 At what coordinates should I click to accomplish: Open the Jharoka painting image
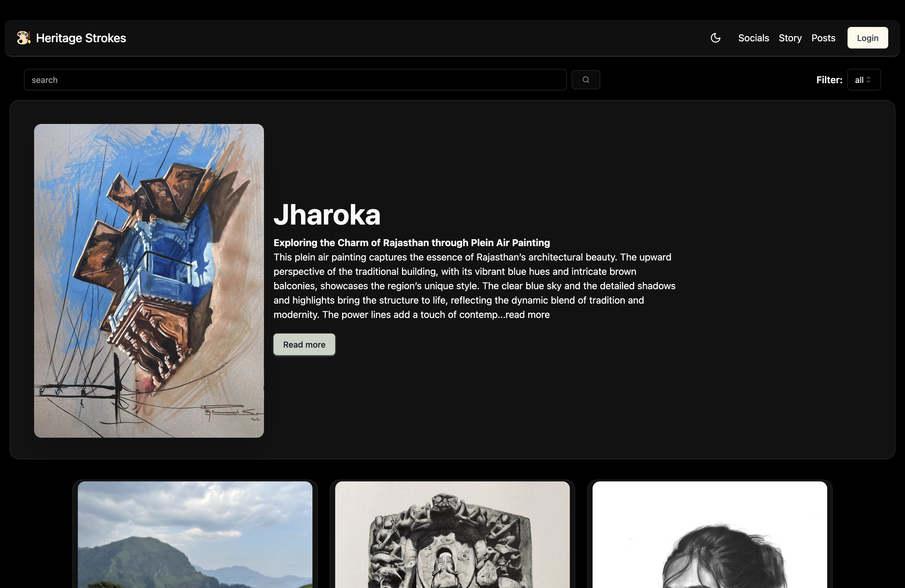[x=149, y=281]
